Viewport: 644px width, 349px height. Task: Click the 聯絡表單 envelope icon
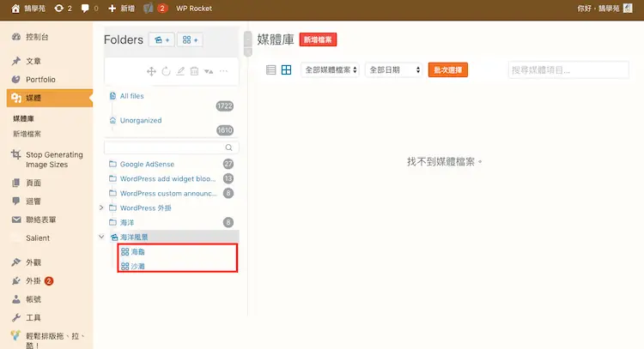tap(16, 220)
